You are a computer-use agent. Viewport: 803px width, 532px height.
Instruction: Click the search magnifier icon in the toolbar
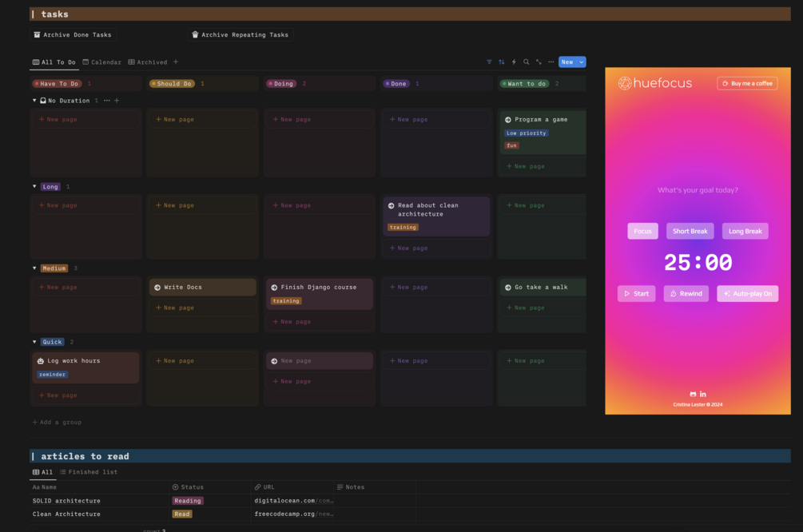526,62
